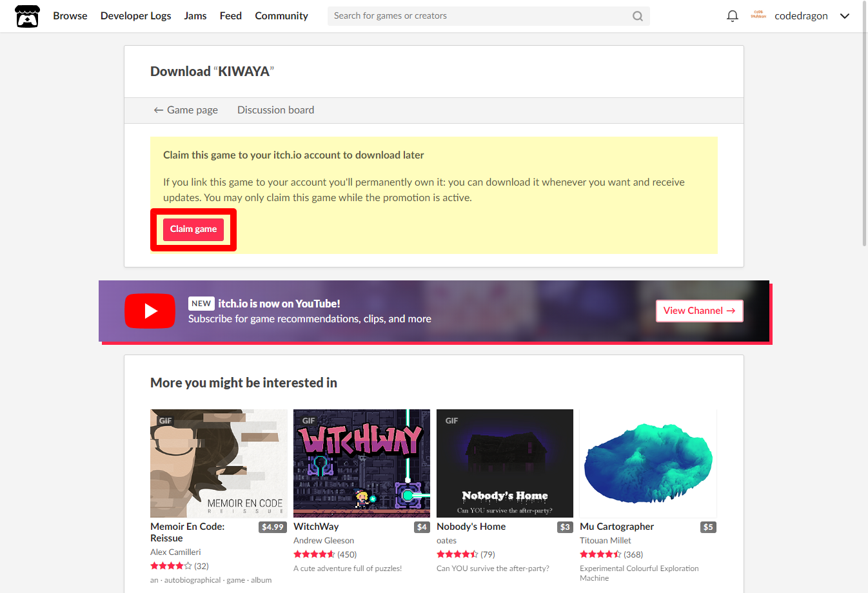Open the Mu Cartographer title link
Viewport: 868px width, 593px height.
pos(616,527)
